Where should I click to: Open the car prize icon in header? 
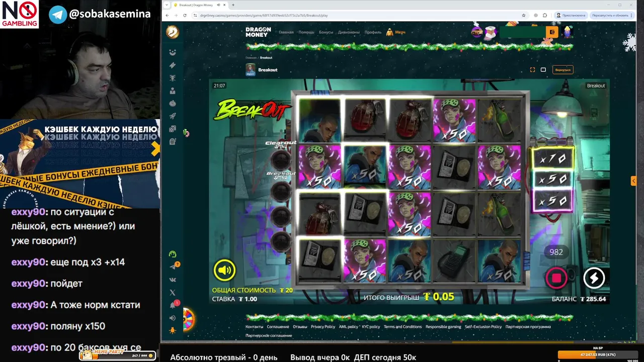pos(477,32)
